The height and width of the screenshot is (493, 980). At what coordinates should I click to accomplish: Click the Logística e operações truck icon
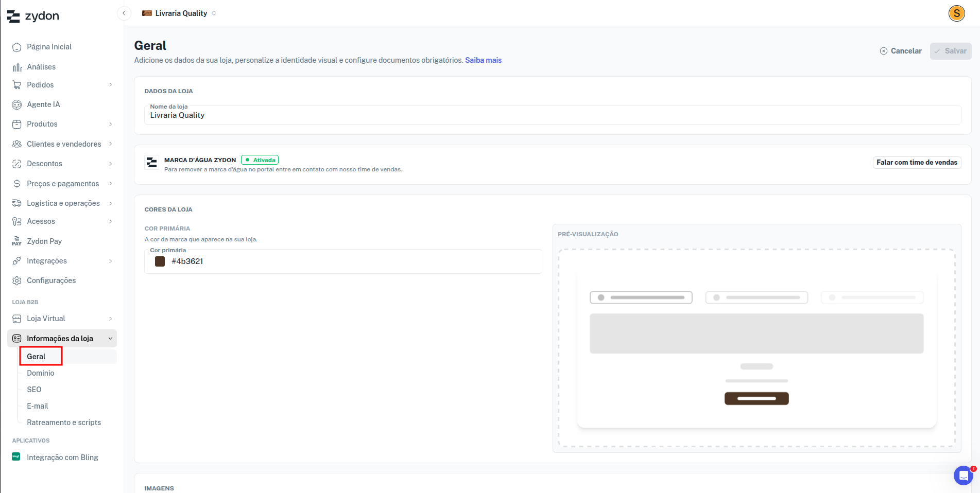(17, 203)
